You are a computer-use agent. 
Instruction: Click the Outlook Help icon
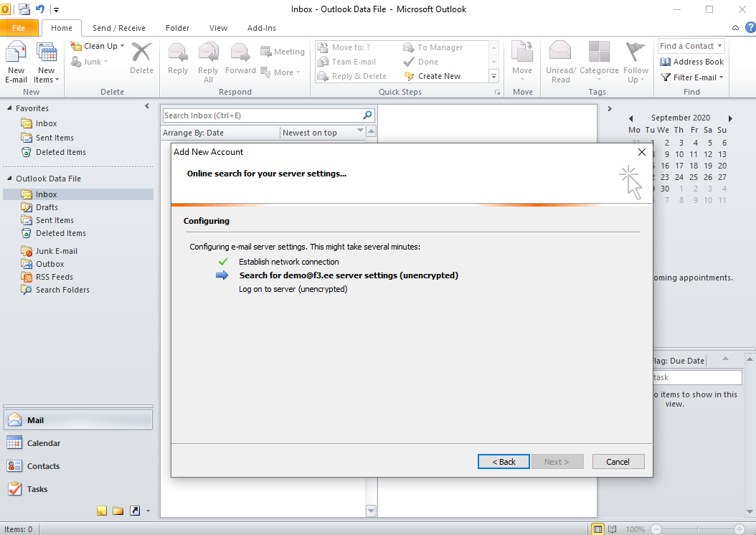[x=750, y=27]
